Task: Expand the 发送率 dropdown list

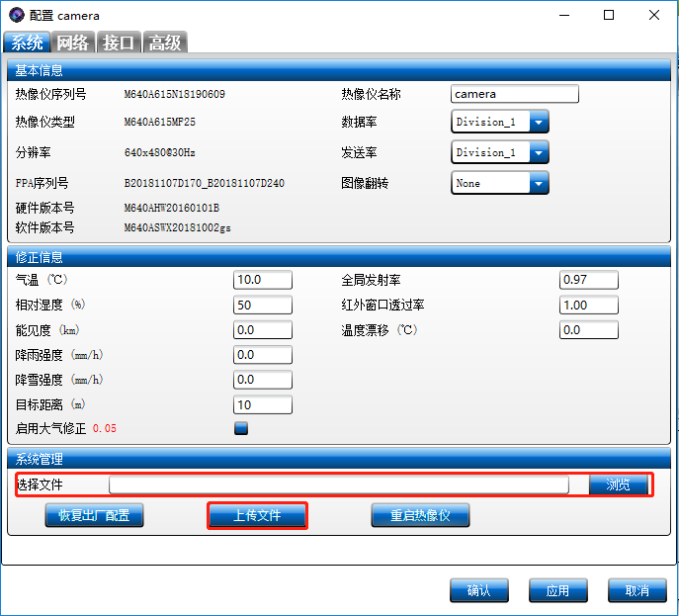Action: [x=539, y=152]
